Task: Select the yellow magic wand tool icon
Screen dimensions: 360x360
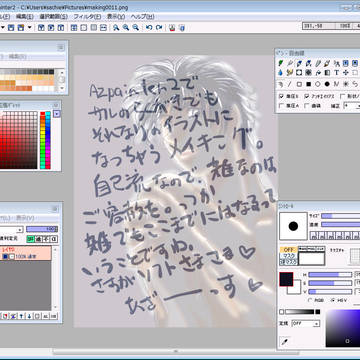Action: coord(290,72)
